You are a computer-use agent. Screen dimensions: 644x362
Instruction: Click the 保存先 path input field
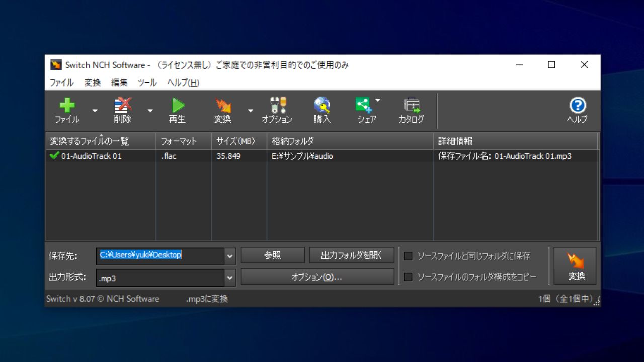(x=160, y=256)
